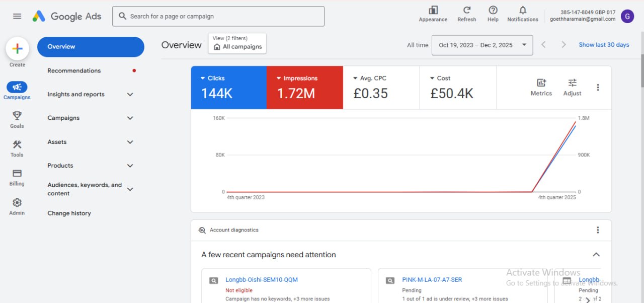Click the Metrics chart icon
Viewport: 644px width, 303px height.
(541, 83)
